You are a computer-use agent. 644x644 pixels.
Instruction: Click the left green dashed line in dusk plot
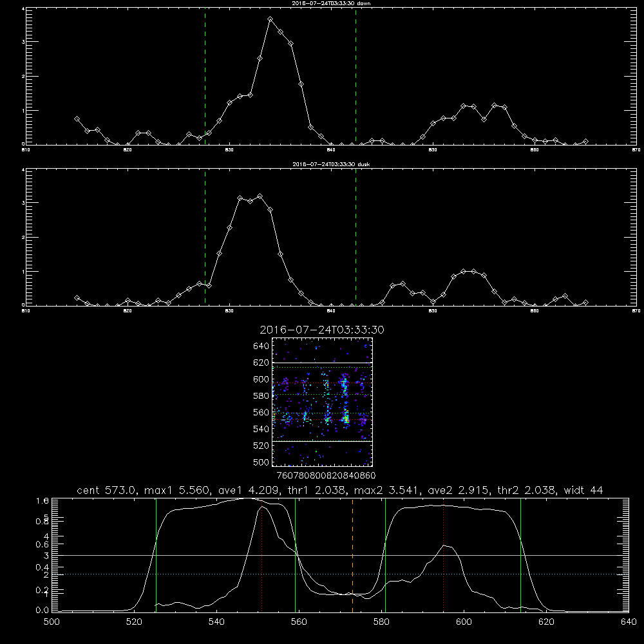205,238
